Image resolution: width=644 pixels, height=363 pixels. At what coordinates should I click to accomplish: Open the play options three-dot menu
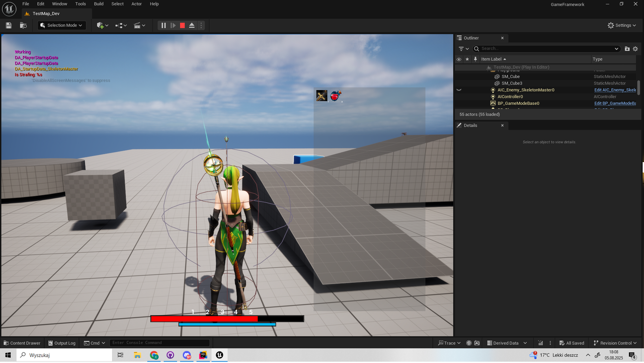(201, 25)
